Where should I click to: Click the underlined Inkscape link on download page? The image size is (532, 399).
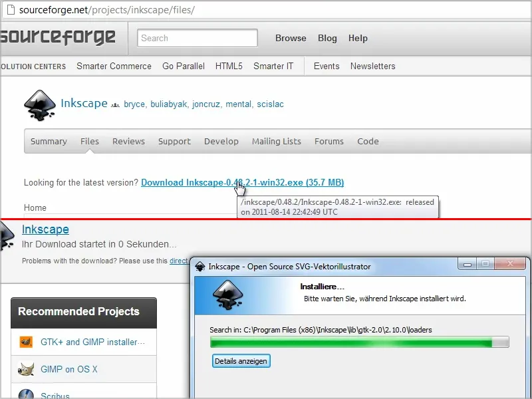pyautogui.click(x=45, y=229)
